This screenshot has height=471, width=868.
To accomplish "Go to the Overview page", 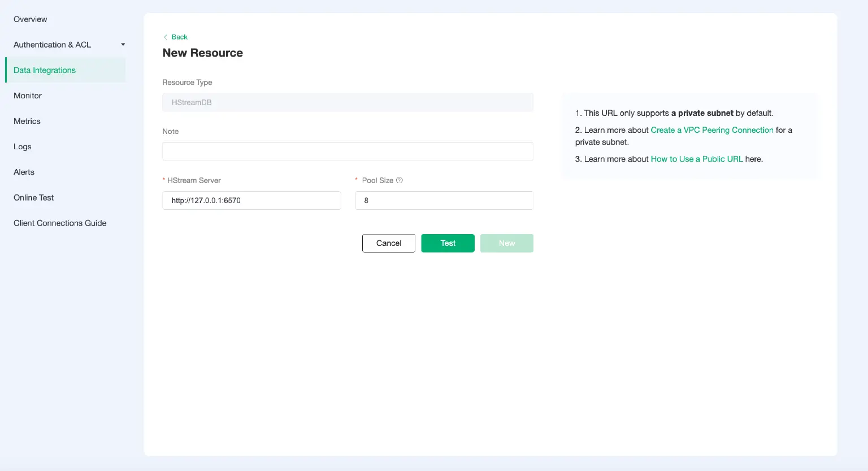I will 30,19.
